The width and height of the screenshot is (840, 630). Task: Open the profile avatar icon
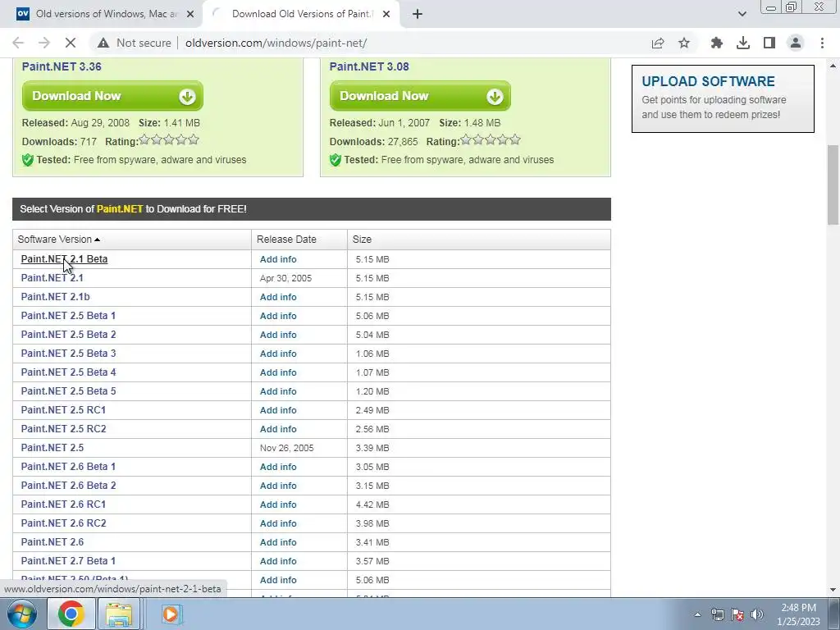point(796,43)
